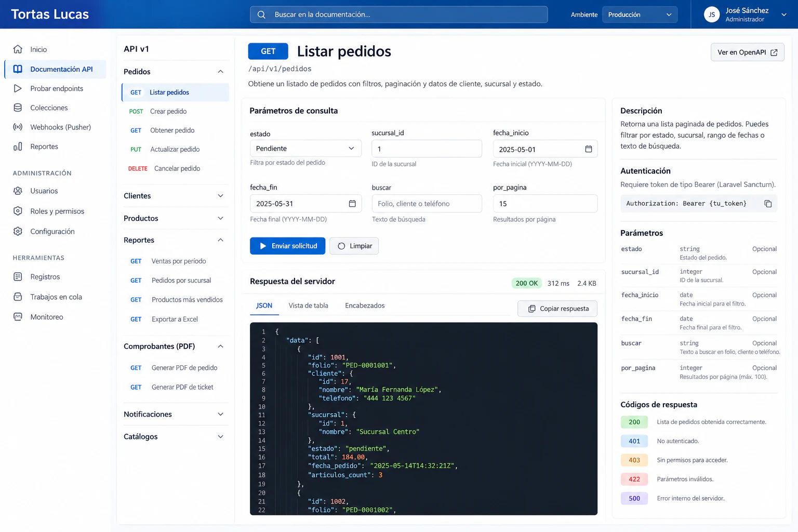Screen dimensions: 798x532
Task: Click the Limpiar button
Action: (354, 246)
